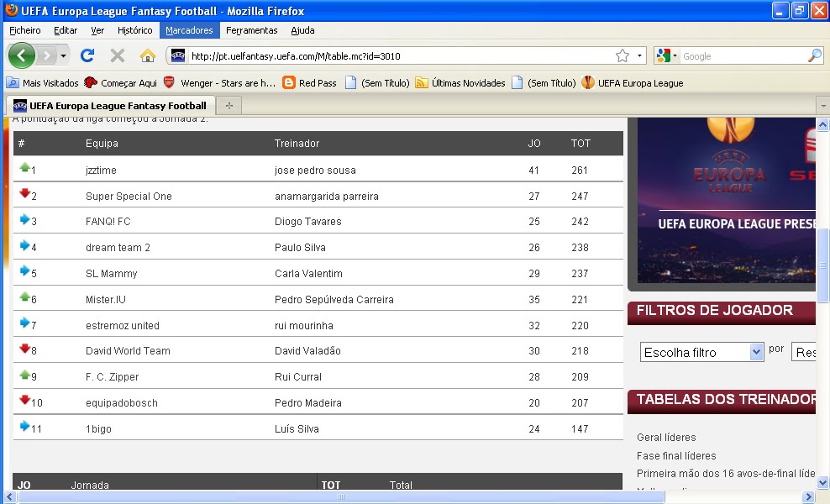
Task: Click the horizontal scrollbar right arrow
Action: tap(808, 497)
